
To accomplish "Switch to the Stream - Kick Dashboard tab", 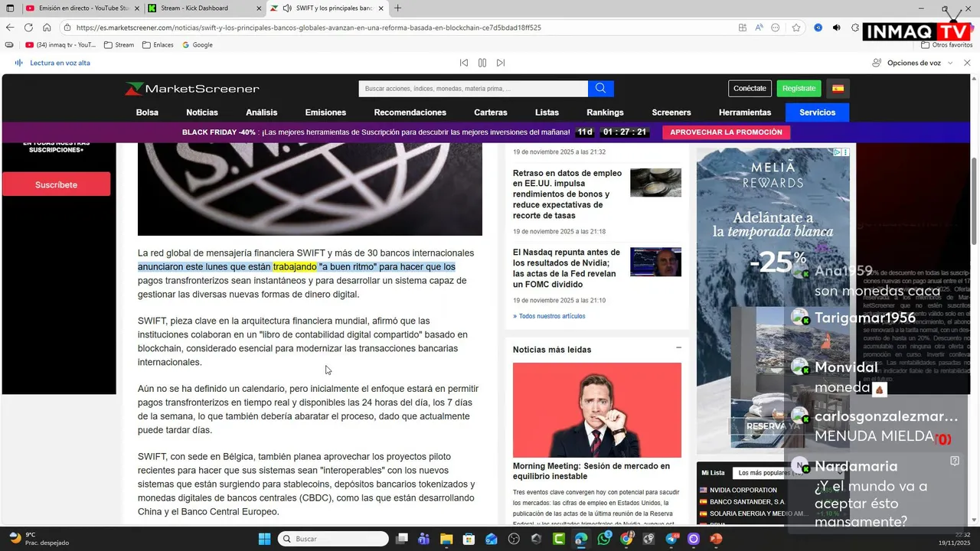I will point(204,8).
